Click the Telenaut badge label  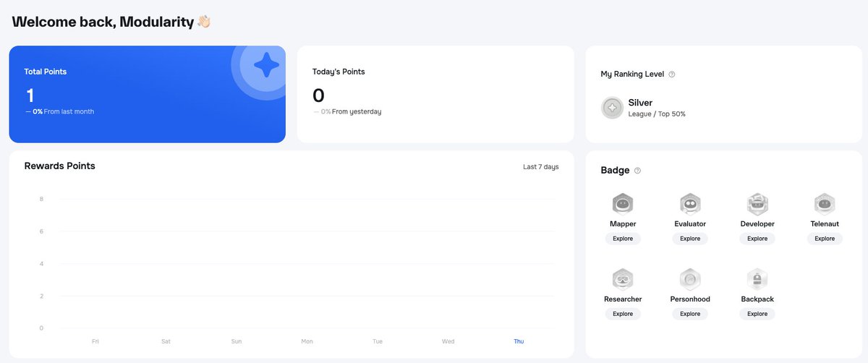coord(825,224)
